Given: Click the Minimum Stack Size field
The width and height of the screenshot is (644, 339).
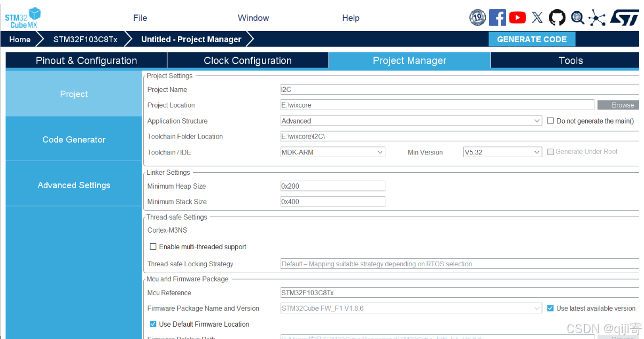Looking at the screenshot, I should [332, 202].
